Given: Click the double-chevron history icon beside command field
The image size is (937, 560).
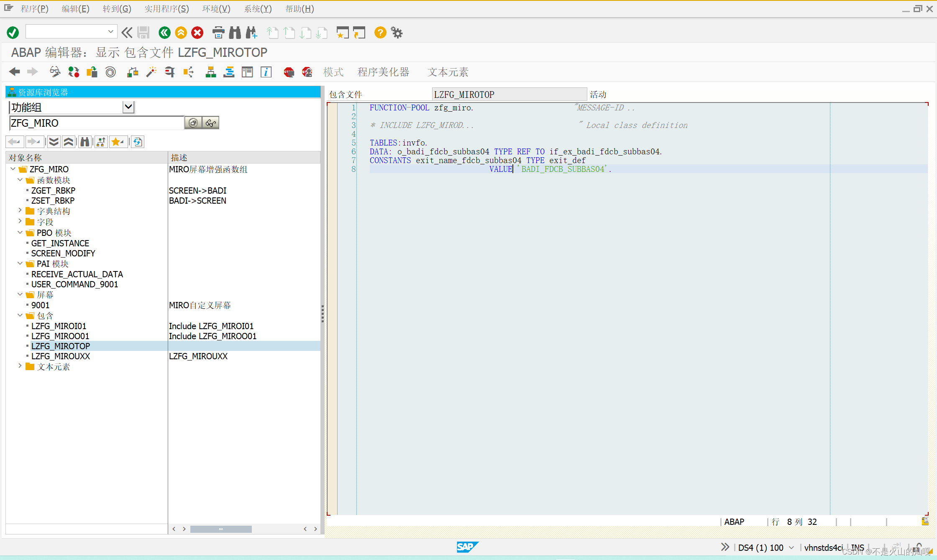Looking at the screenshot, I should pos(127,32).
